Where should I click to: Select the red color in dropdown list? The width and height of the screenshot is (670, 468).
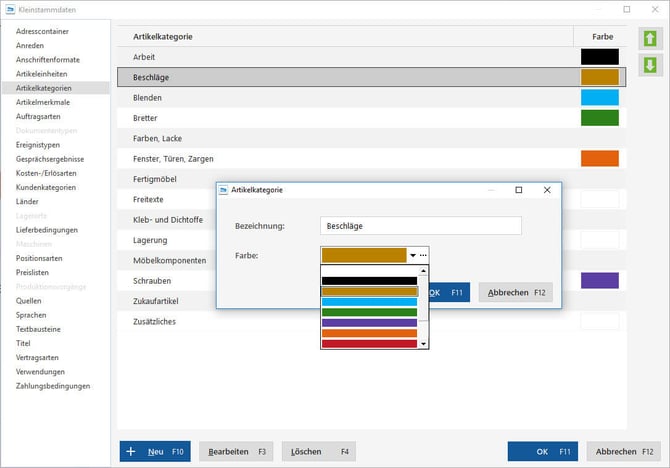click(369, 343)
